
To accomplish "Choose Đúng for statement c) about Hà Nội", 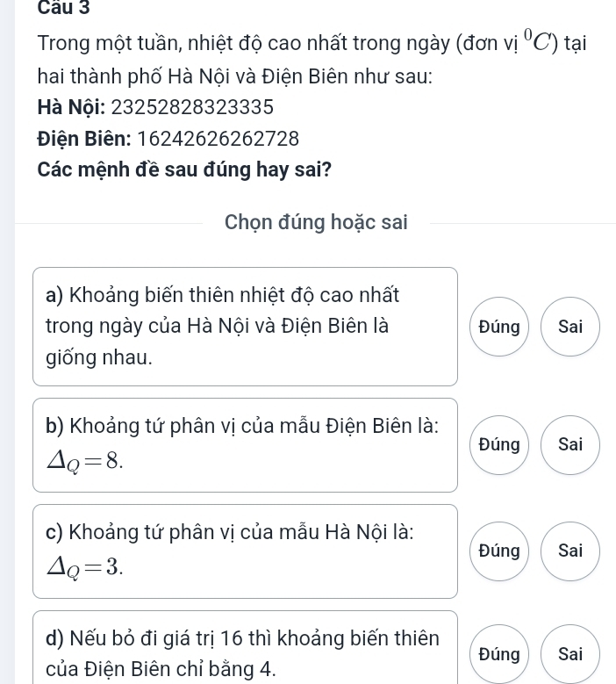I will (499, 551).
